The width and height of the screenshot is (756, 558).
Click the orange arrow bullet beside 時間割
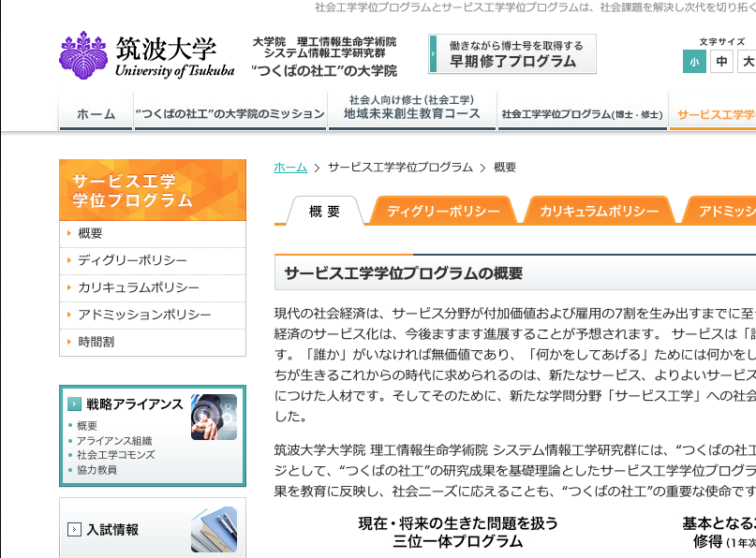[x=69, y=342]
